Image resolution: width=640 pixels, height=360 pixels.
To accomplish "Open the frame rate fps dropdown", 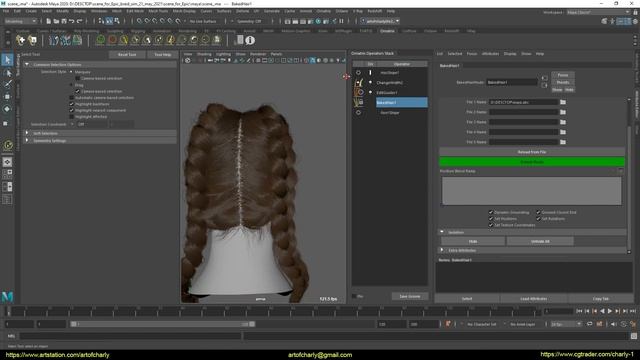I will [x=566, y=324].
